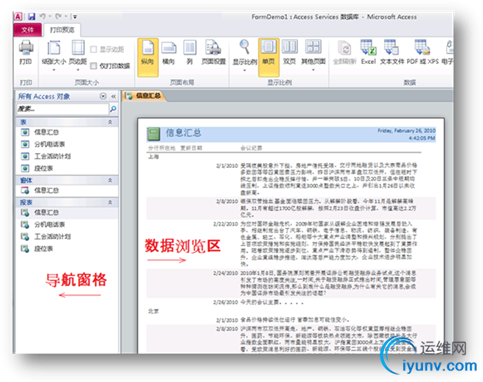Click the 分行所在地 column header
The width and height of the screenshot is (483, 382).
click(162, 148)
